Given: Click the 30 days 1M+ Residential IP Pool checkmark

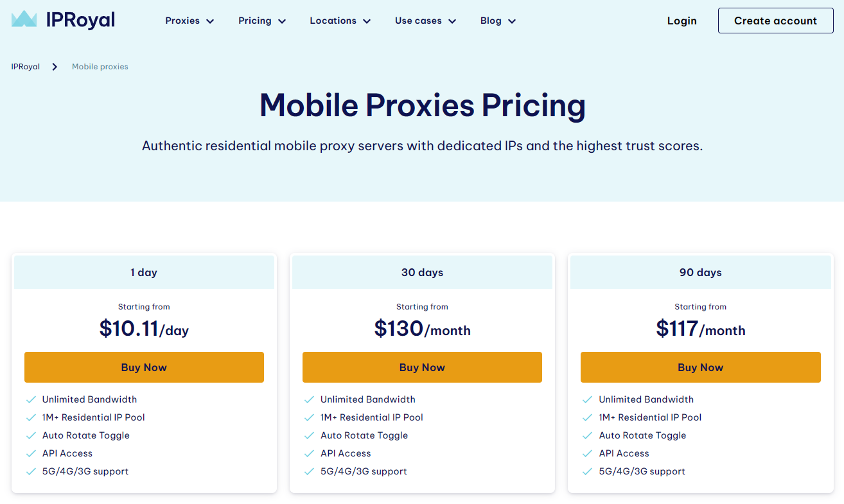Looking at the screenshot, I should pos(309,417).
